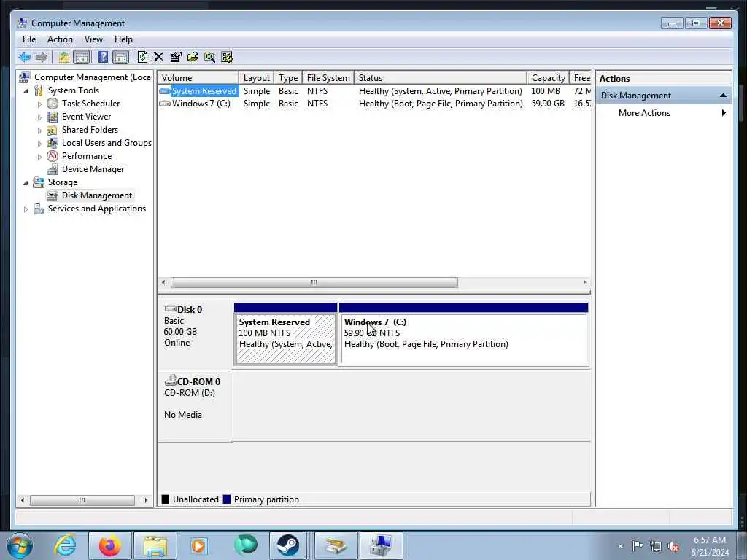Viewport: 747px width, 560px height.
Task: Open Windows Explorer taskbar icon
Action: [155, 545]
